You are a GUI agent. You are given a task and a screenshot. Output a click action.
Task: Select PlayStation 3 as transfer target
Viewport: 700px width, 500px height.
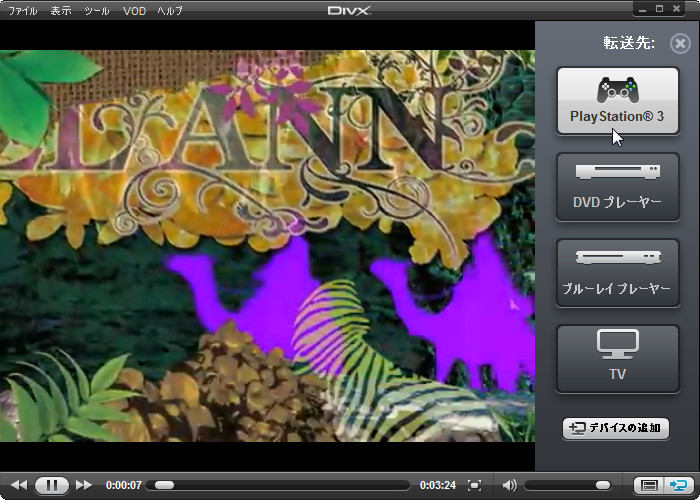click(x=618, y=101)
